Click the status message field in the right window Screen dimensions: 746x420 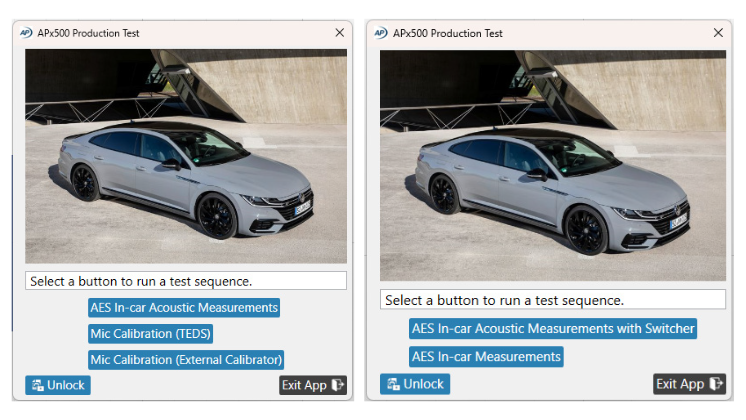(552, 300)
